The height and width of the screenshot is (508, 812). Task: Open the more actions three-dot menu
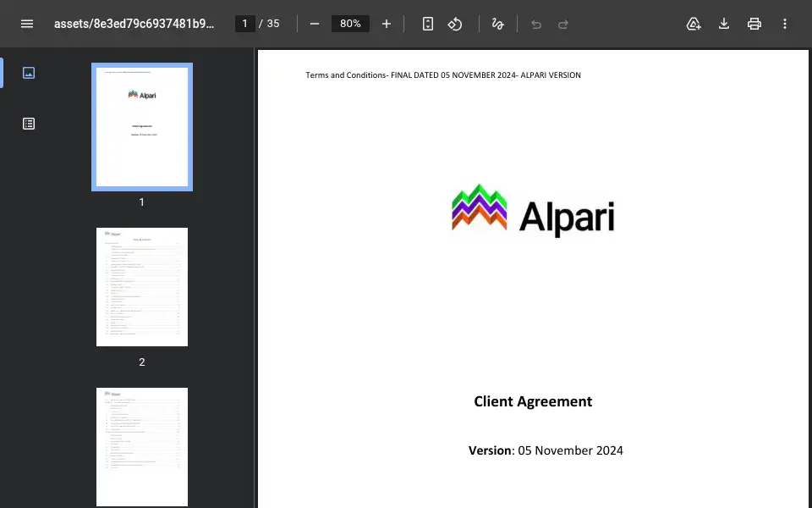coord(785,24)
